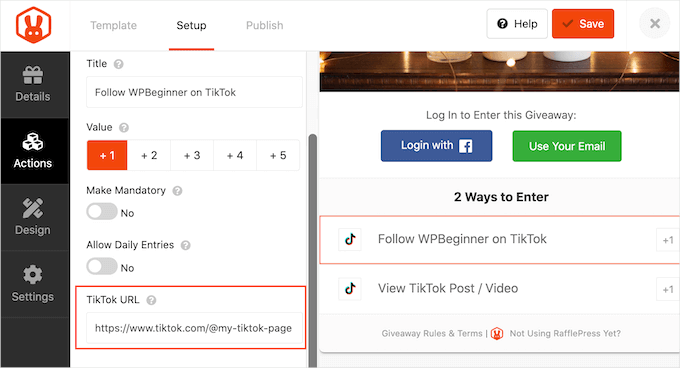Open the Settings gear section
The image size is (680, 368).
tap(35, 284)
